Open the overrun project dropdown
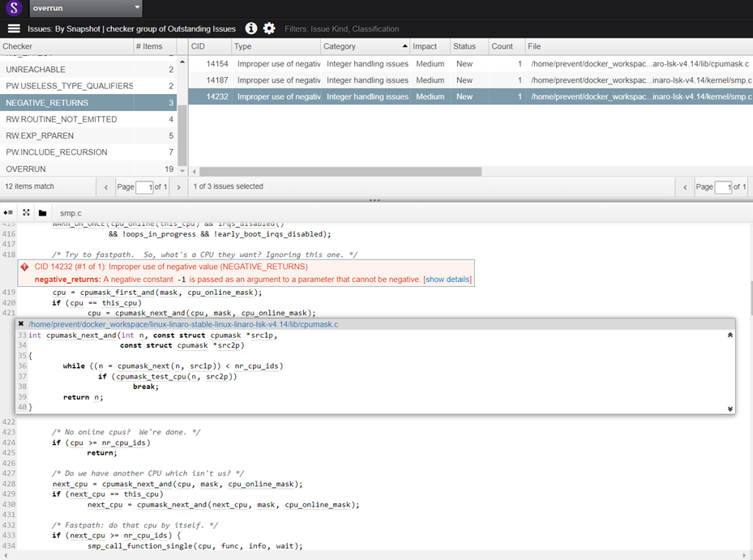Image resolution: width=753 pixels, height=560 pixels. [x=86, y=8]
